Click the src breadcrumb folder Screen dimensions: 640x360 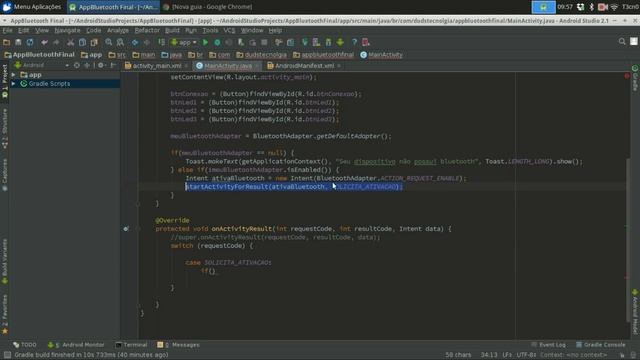(x=117, y=55)
